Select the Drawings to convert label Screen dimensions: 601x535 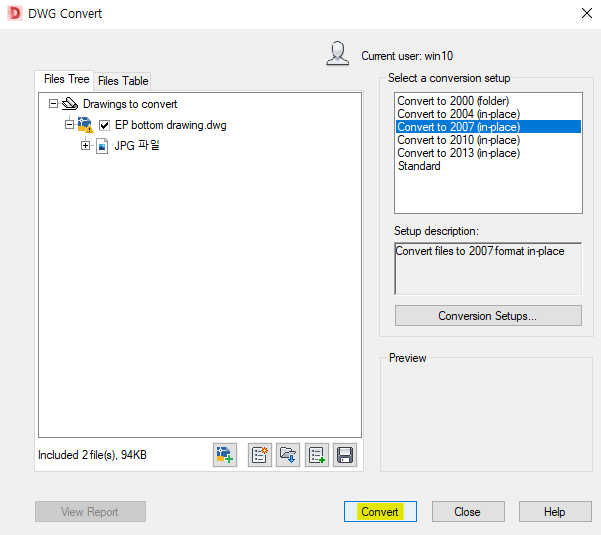point(130,104)
